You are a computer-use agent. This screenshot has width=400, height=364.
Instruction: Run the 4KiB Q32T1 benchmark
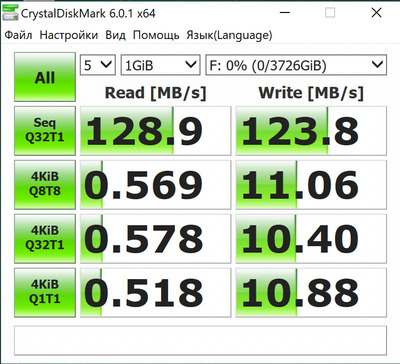[x=45, y=239]
